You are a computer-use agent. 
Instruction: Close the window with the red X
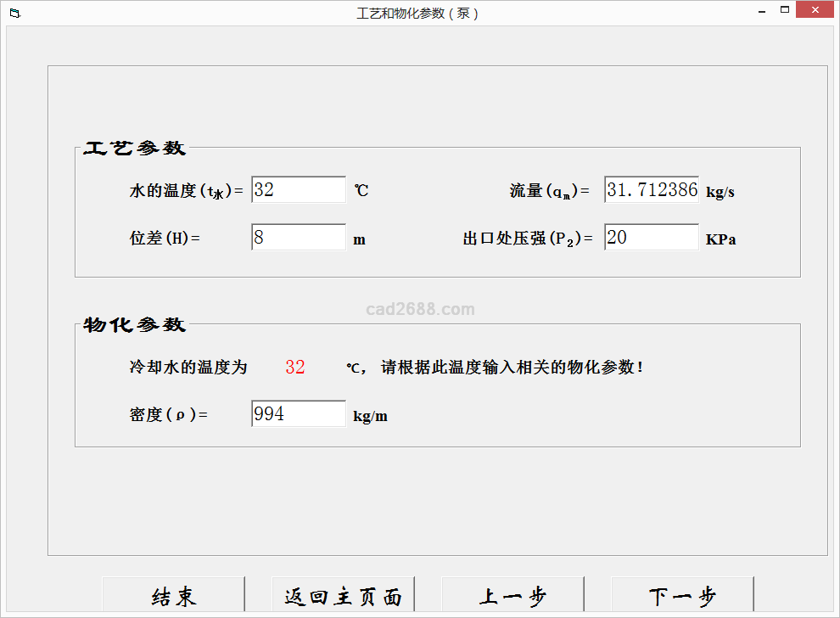click(816, 11)
